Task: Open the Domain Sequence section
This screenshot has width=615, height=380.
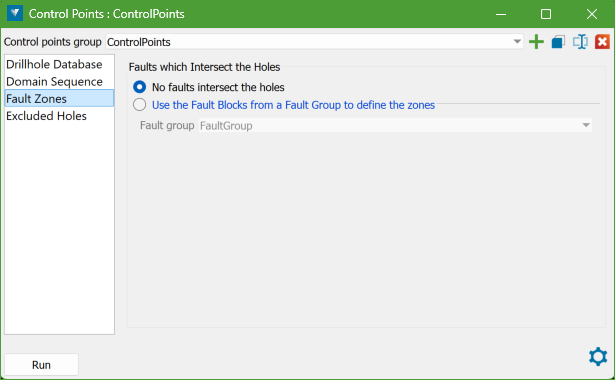Action: pyautogui.click(x=59, y=82)
